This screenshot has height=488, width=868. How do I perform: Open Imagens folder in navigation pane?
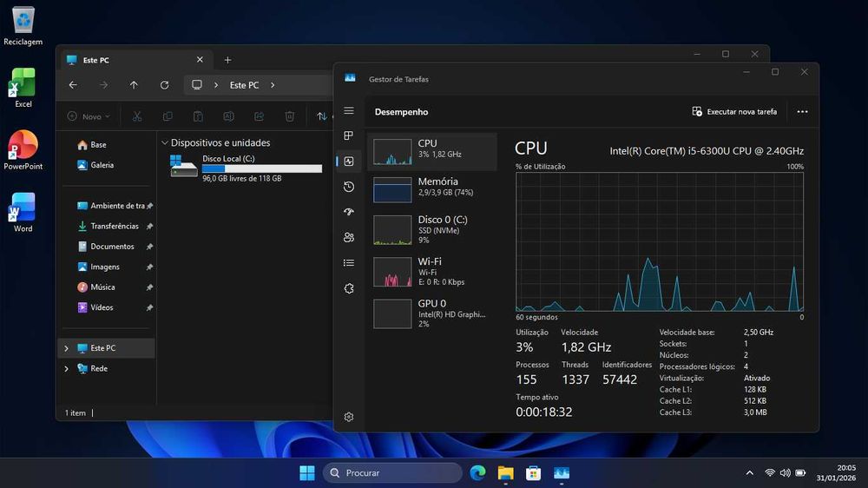(x=99, y=267)
